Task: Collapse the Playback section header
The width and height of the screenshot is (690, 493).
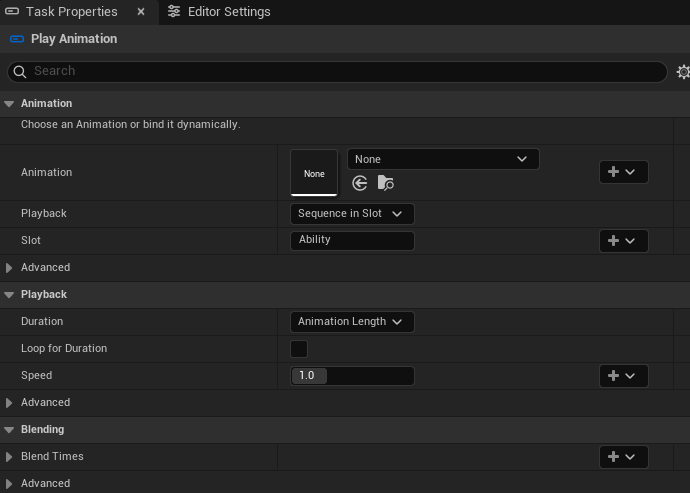Action: 9,295
